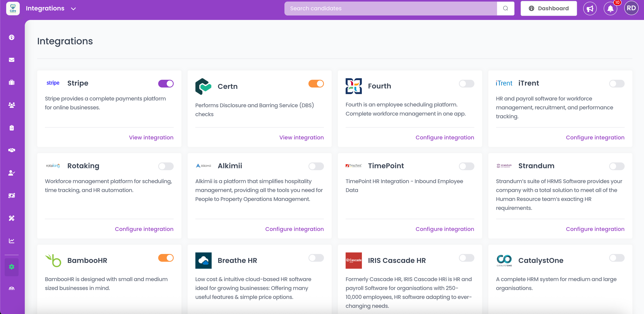Enable the CatalystOne integration toggle
The width and height of the screenshot is (644, 314).
pyautogui.click(x=617, y=258)
